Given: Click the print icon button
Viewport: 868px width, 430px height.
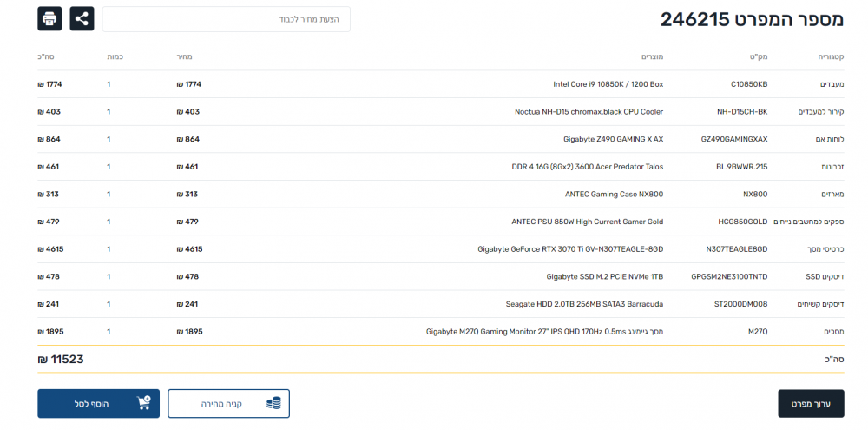Looking at the screenshot, I should click(x=49, y=18).
